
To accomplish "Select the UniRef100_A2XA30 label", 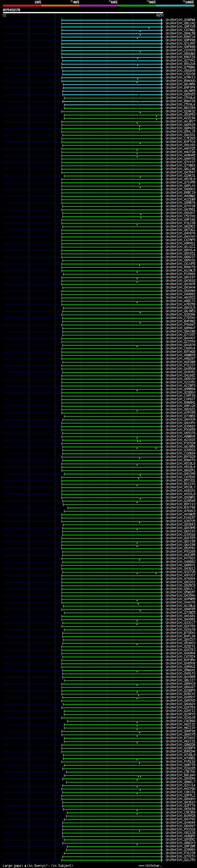I will [x=180, y=440].
